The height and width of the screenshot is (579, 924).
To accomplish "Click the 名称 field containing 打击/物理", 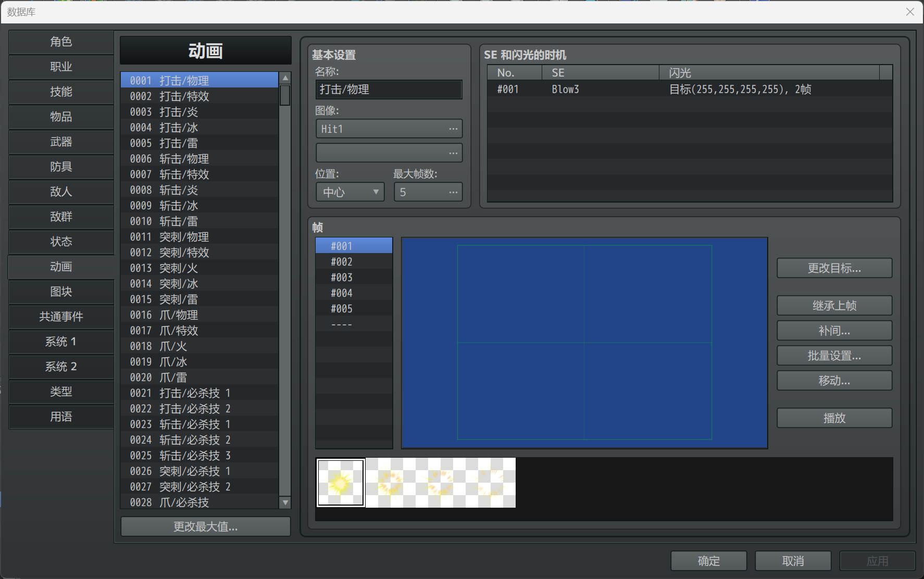I will point(389,90).
